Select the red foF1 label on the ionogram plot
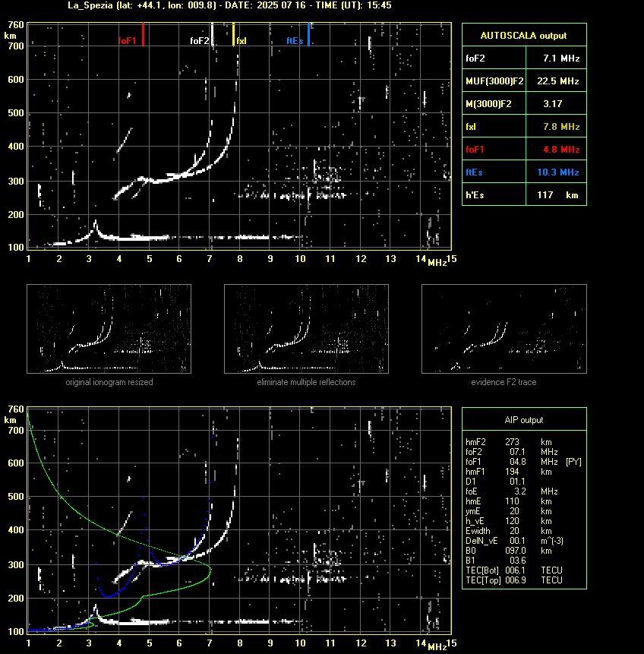Image resolution: width=644 pixels, height=654 pixels. point(128,40)
